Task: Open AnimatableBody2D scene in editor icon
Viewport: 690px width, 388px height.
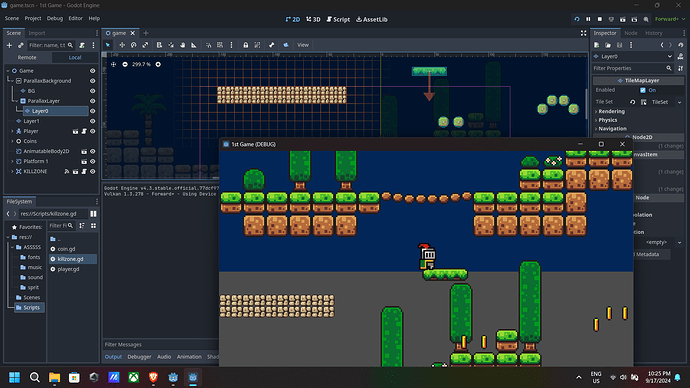Action: [84, 151]
